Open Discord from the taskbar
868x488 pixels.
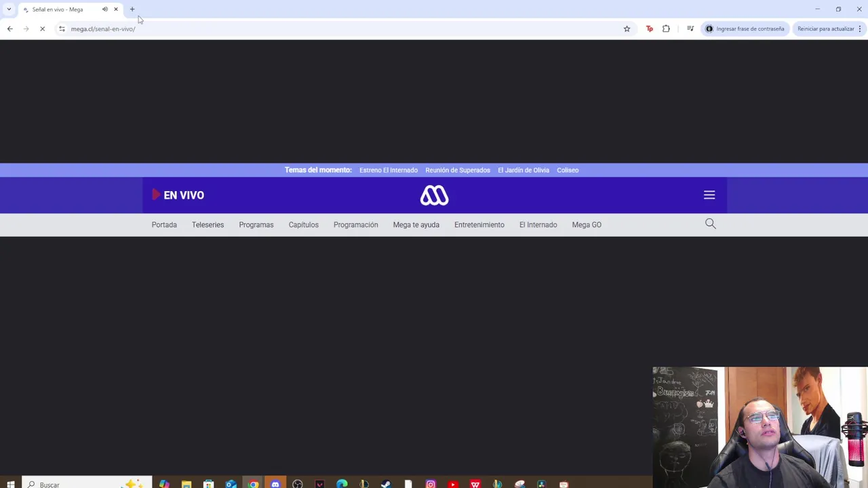[275, 484]
